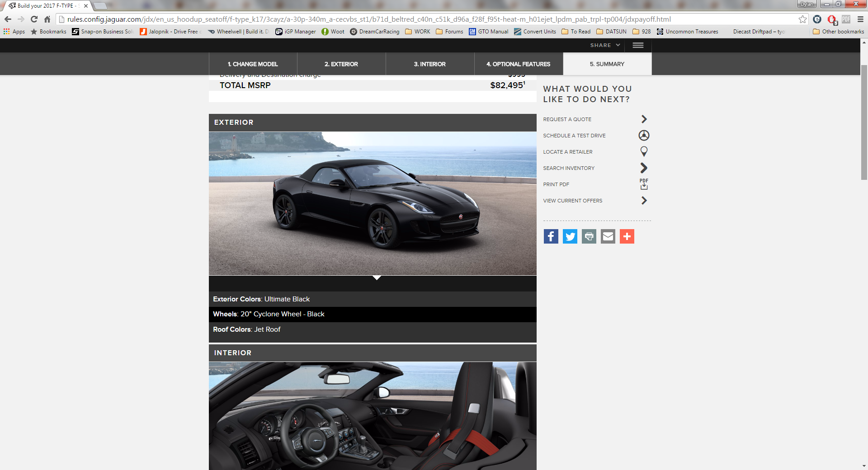The width and height of the screenshot is (868, 470).
Task: Click the Dylan profile button
Action: point(807,4)
